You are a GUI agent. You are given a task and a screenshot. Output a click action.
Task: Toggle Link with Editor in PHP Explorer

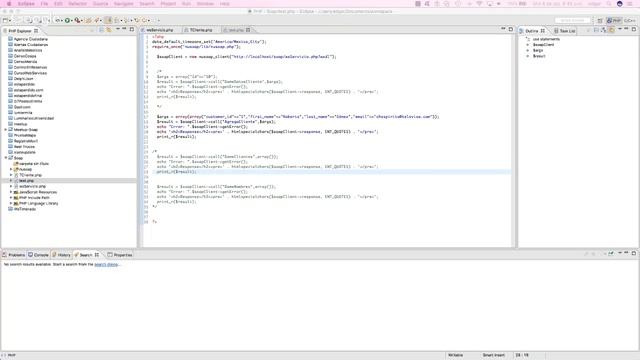coord(109,30)
